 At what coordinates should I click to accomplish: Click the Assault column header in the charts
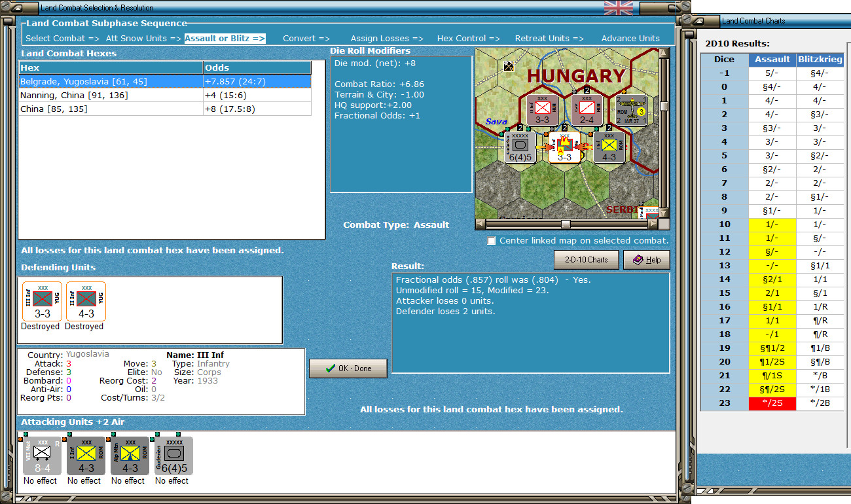pyautogui.click(x=772, y=60)
